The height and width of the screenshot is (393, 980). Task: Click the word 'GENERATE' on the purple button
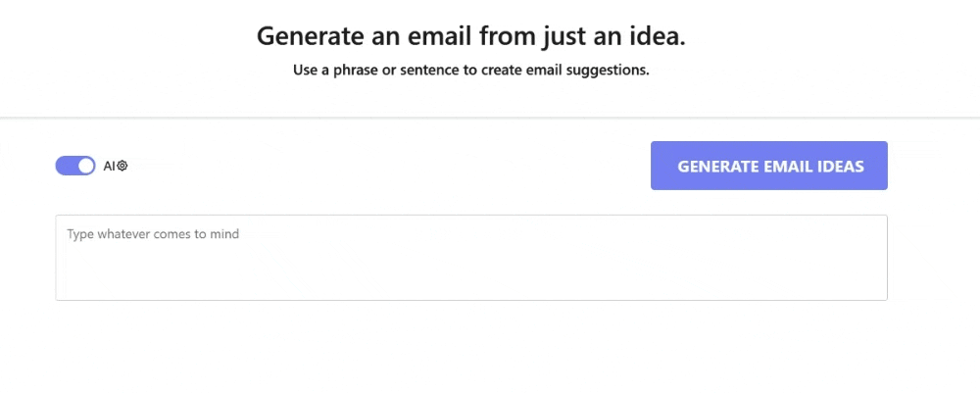point(717,167)
